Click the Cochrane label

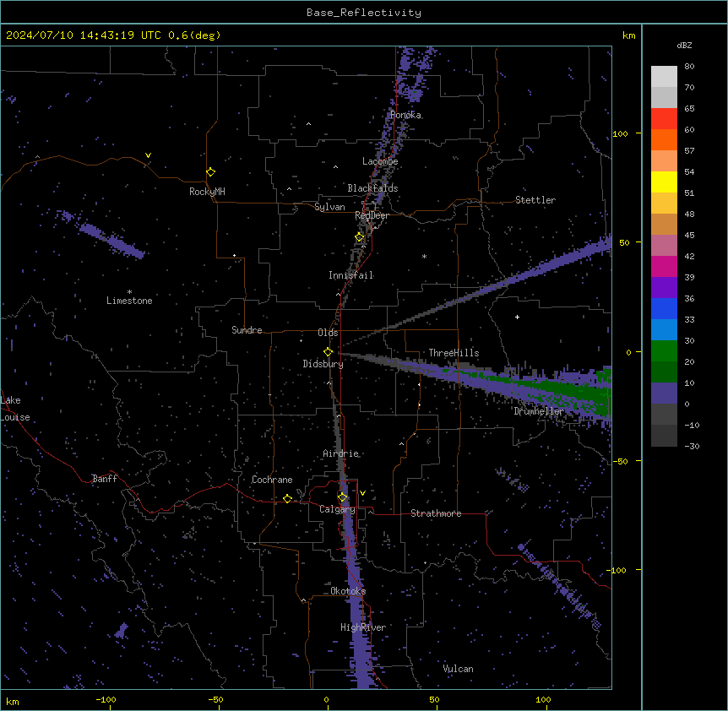(272, 480)
